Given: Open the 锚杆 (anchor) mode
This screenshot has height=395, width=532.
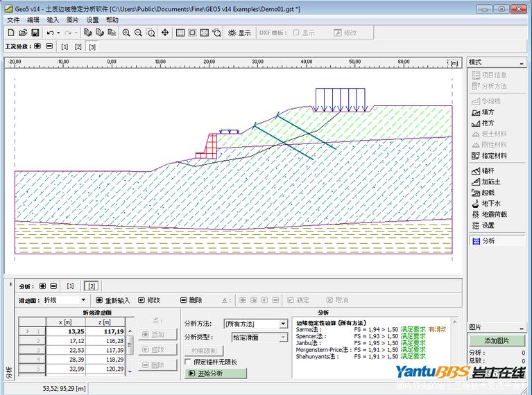Looking at the screenshot, I should pyautogui.click(x=487, y=171).
